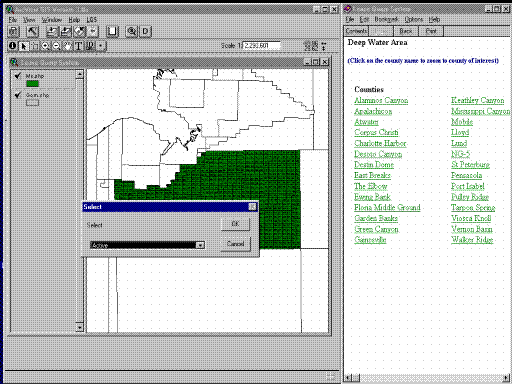This screenshot has width=512, height=384.
Task: Click the green Ms.shp legend color swatch
Action: pyautogui.click(x=32, y=84)
